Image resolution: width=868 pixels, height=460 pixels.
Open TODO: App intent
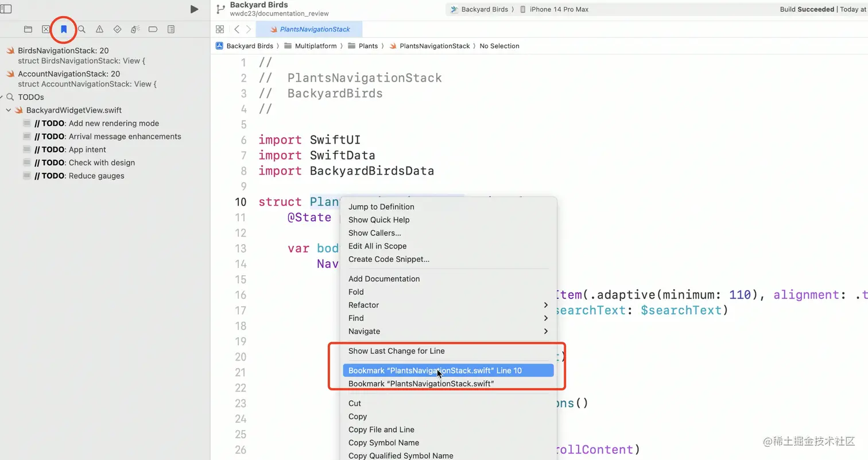pos(70,150)
